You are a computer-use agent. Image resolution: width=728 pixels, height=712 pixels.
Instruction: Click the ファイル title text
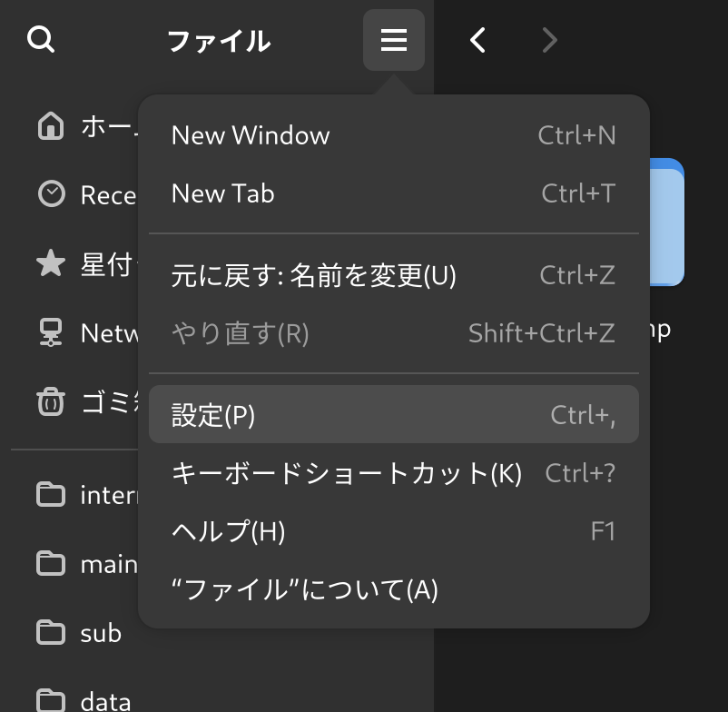(x=219, y=41)
